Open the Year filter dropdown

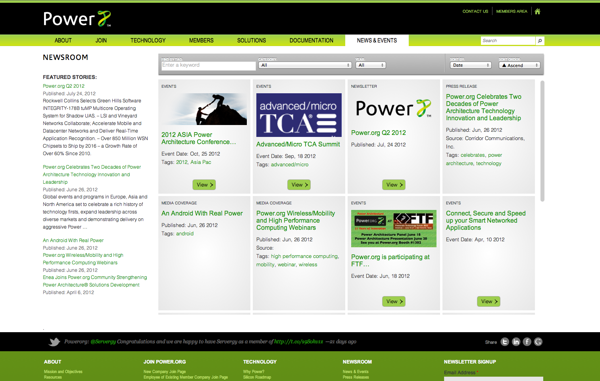pos(370,65)
